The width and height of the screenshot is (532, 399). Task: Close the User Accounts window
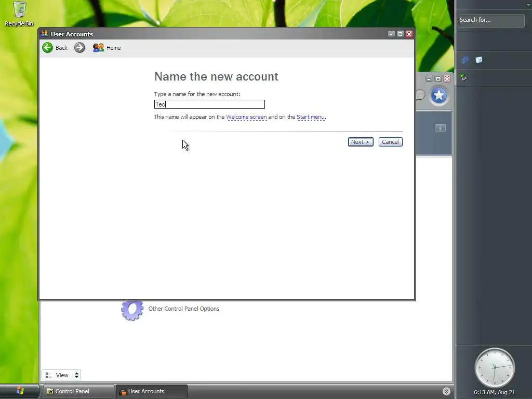[409, 34]
